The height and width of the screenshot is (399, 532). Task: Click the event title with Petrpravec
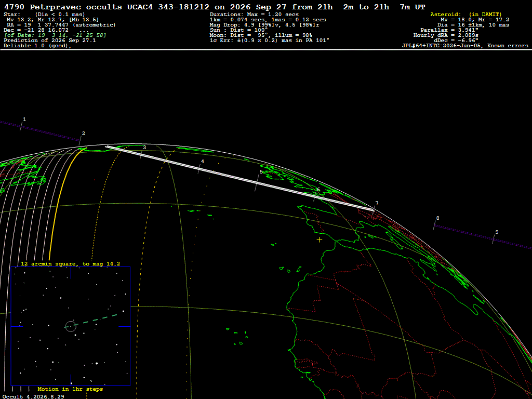click(215, 7)
